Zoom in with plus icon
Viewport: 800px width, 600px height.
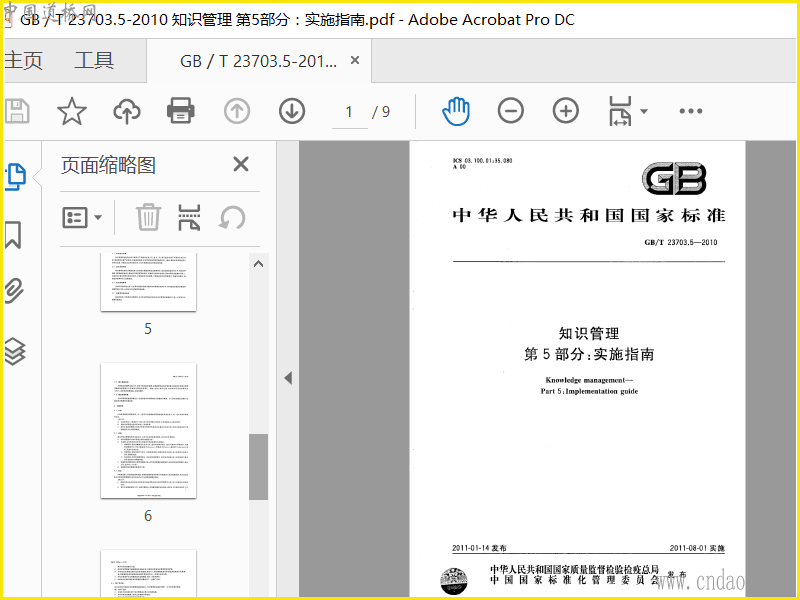566,111
